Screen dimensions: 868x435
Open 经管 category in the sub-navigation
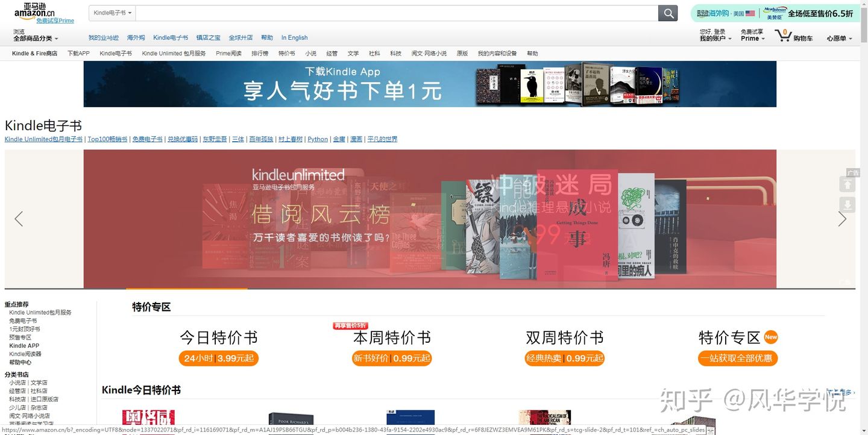point(332,54)
